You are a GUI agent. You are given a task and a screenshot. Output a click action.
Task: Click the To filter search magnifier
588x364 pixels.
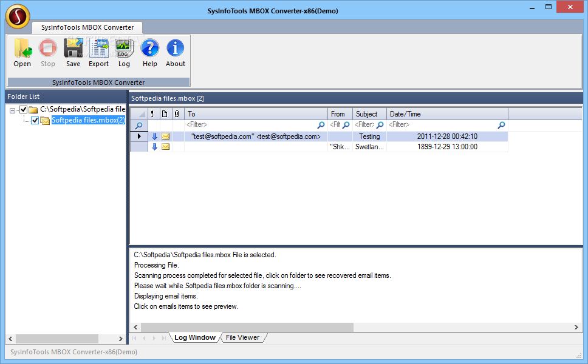[321, 125]
